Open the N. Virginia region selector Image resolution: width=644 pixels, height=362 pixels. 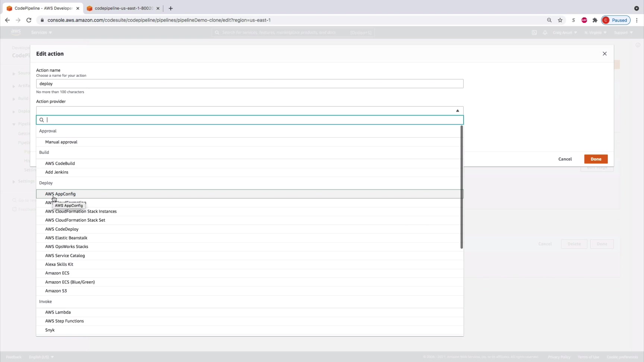pyautogui.click(x=595, y=32)
